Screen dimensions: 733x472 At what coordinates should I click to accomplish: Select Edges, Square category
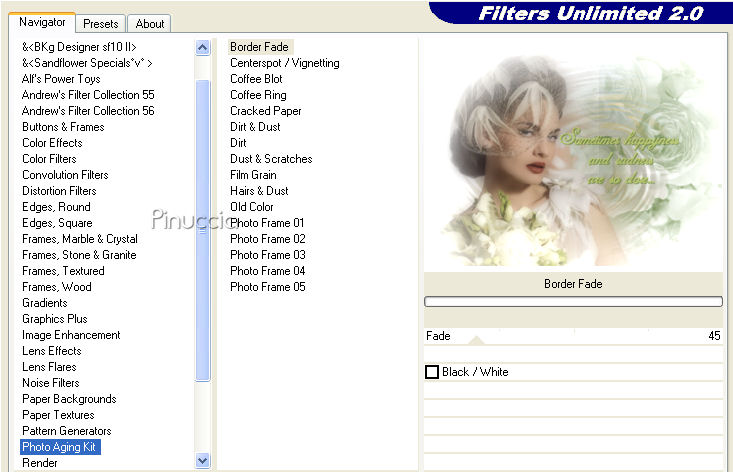57,223
